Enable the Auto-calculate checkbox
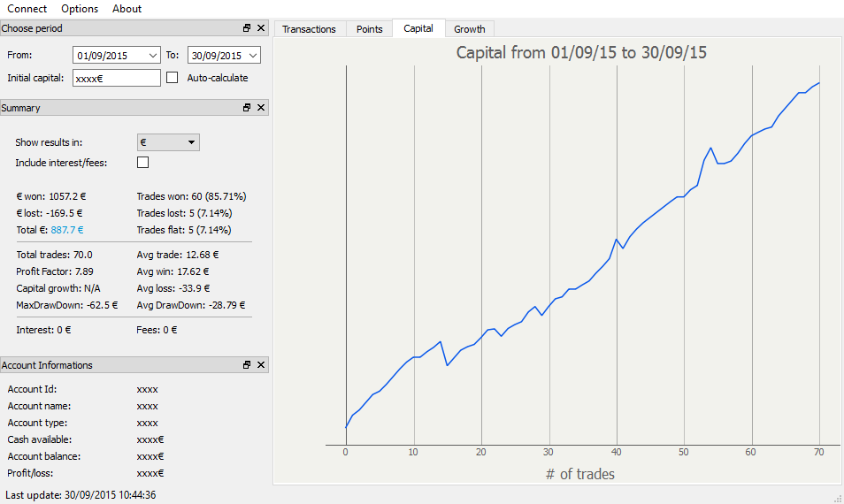The image size is (844, 504). [173, 78]
